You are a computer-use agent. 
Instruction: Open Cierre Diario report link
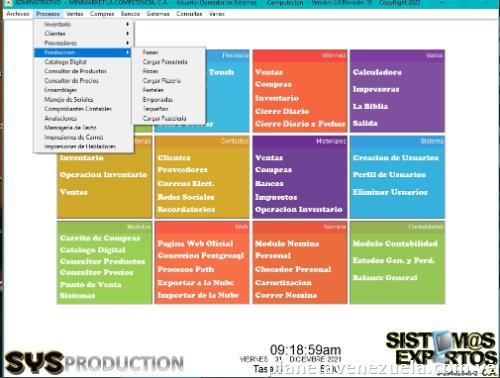click(282, 111)
